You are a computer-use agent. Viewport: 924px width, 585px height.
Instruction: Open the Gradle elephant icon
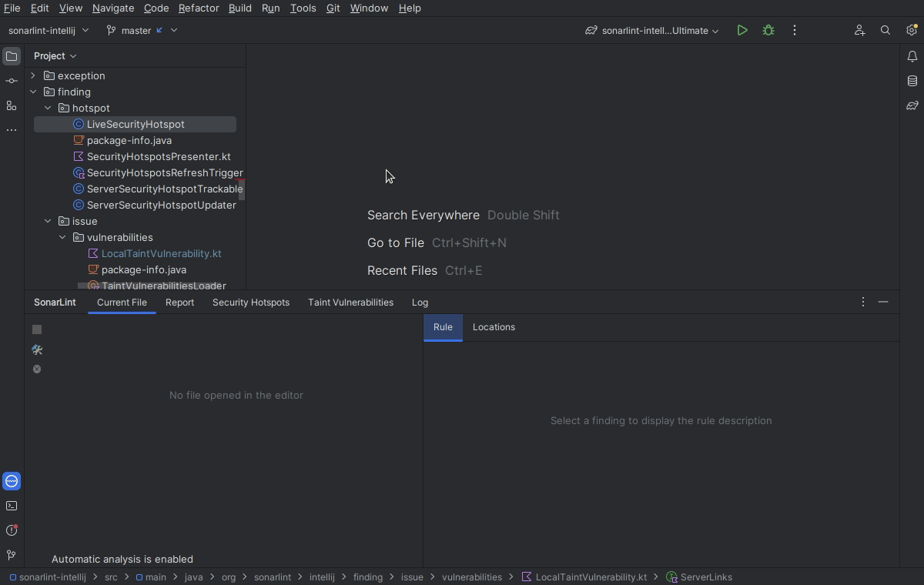pyautogui.click(x=912, y=105)
